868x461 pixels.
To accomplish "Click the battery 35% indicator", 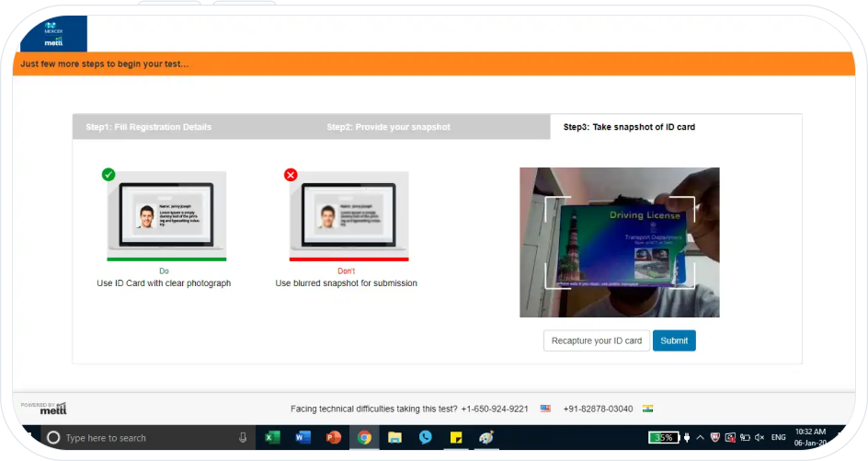I will (x=661, y=438).
